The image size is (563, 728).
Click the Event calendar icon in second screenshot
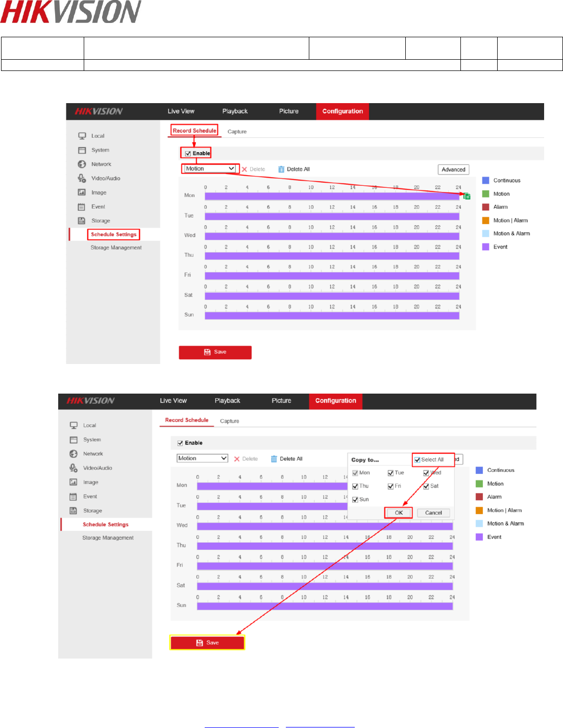(x=74, y=496)
